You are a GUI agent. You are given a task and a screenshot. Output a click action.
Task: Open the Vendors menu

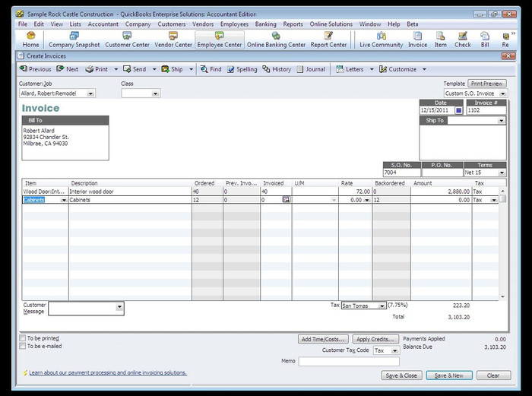pyautogui.click(x=203, y=24)
